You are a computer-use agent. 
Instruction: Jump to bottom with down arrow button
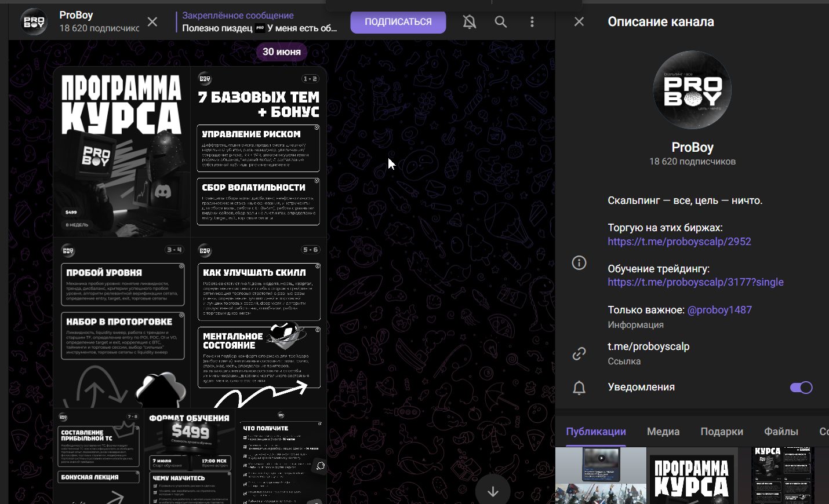tap(493, 491)
